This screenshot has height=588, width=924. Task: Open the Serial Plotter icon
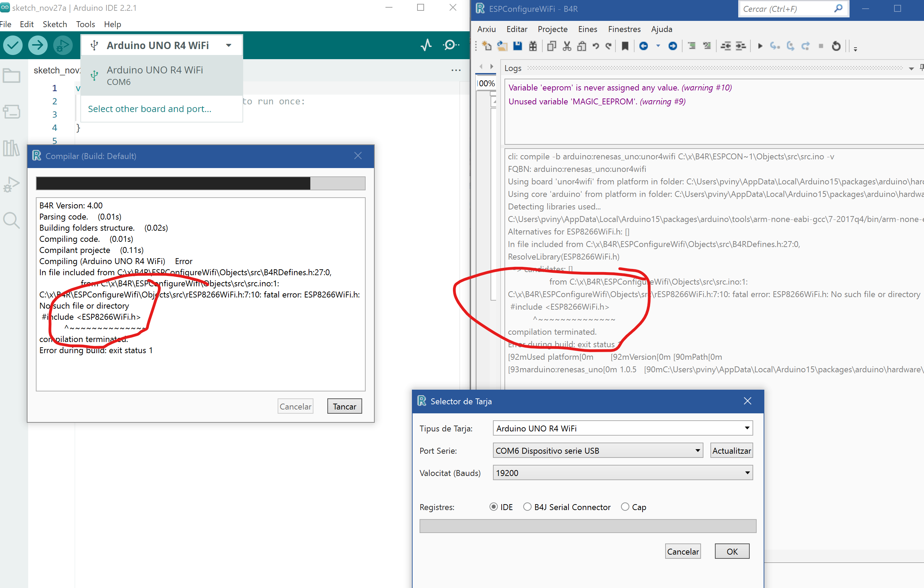pos(426,45)
